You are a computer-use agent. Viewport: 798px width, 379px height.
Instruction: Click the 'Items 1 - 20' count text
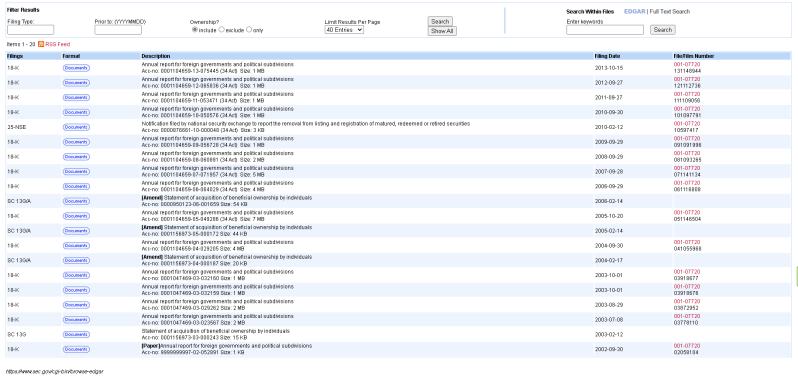(x=21, y=44)
